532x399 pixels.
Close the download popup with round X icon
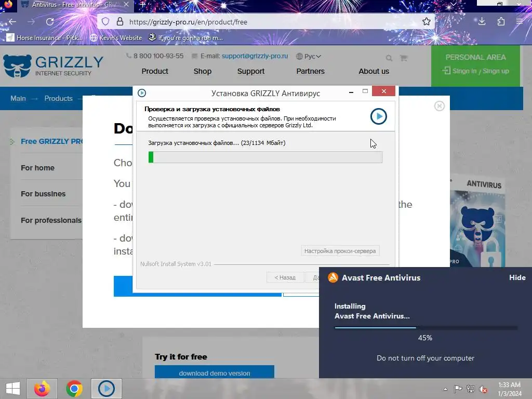[440, 106]
